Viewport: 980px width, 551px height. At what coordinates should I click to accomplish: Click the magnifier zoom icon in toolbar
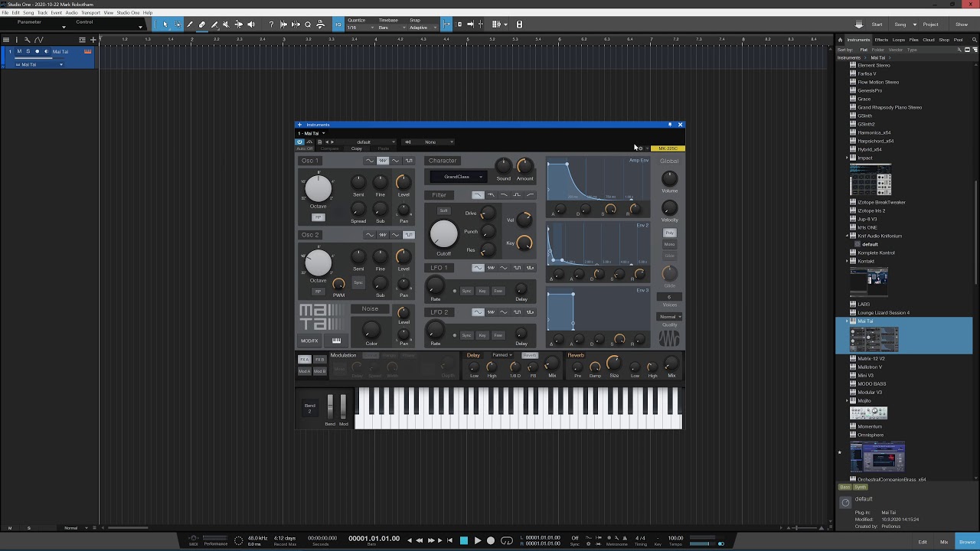click(x=308, y=24)
